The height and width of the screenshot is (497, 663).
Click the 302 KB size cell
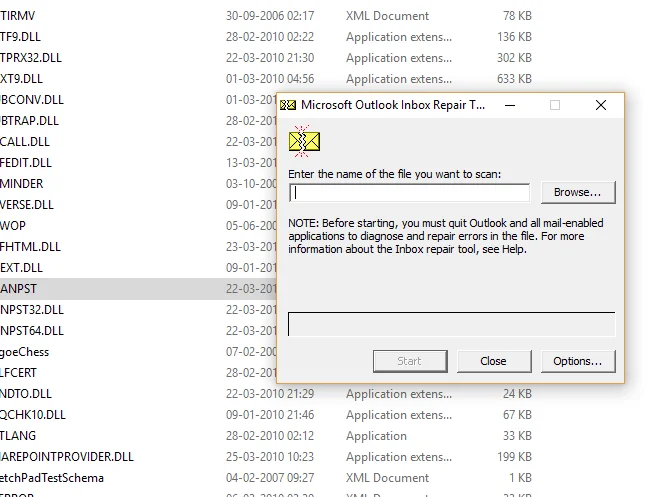pos(514,58)
